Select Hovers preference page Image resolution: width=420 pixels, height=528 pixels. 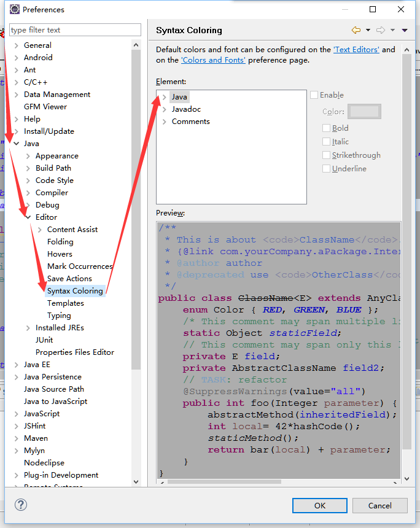(x=60, y=254)
